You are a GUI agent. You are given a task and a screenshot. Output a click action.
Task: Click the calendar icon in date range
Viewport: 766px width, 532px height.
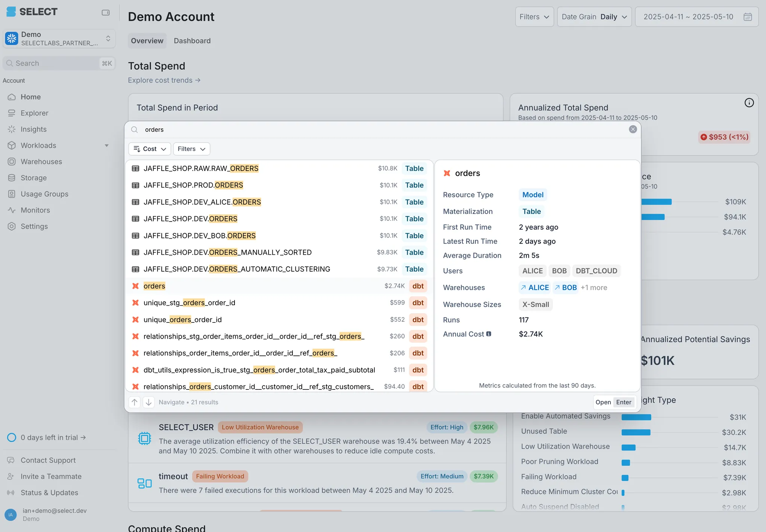pyautogui.click(x=747, y=17)
